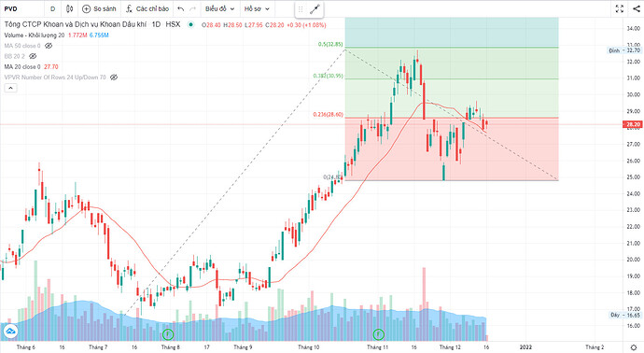Click the Tháng 12 time axis label
Image resolution: width=644 pixels, height=353 pixels.
450,347
